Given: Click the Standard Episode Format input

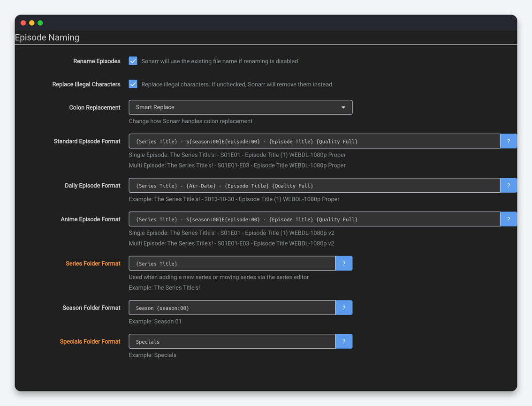Looking at the screenshot, I should [x=314, y=141].
